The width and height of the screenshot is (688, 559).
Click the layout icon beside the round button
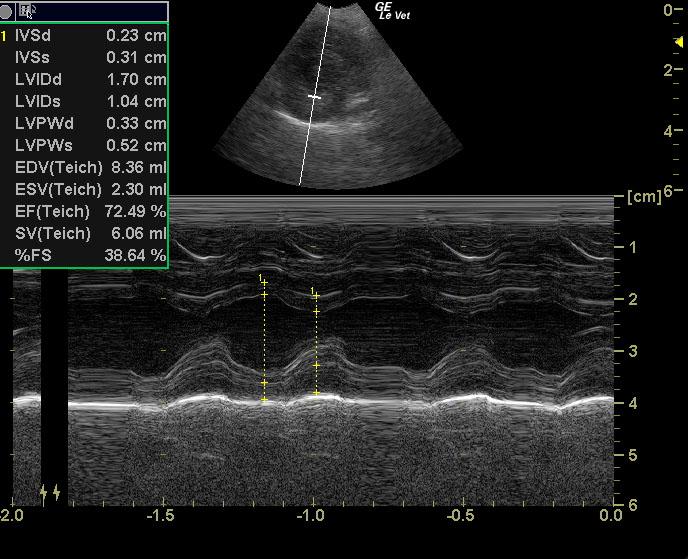27,11
